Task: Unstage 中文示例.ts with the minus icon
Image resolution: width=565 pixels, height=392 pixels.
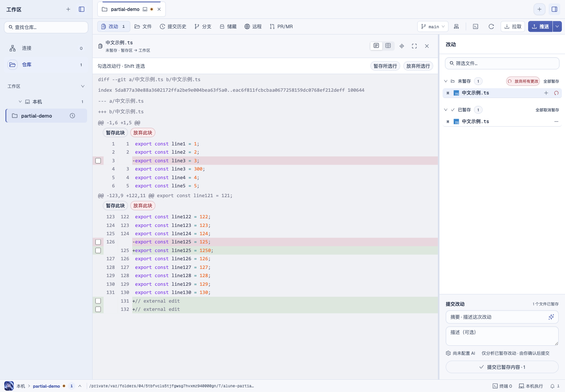Action: (556, 122)
